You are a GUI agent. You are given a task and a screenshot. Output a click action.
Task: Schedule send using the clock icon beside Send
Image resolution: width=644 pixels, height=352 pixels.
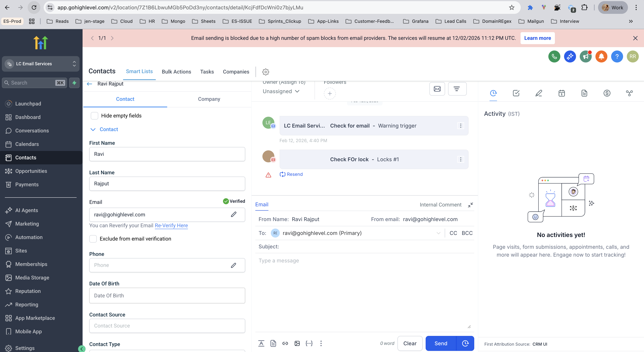coord(465,343)
